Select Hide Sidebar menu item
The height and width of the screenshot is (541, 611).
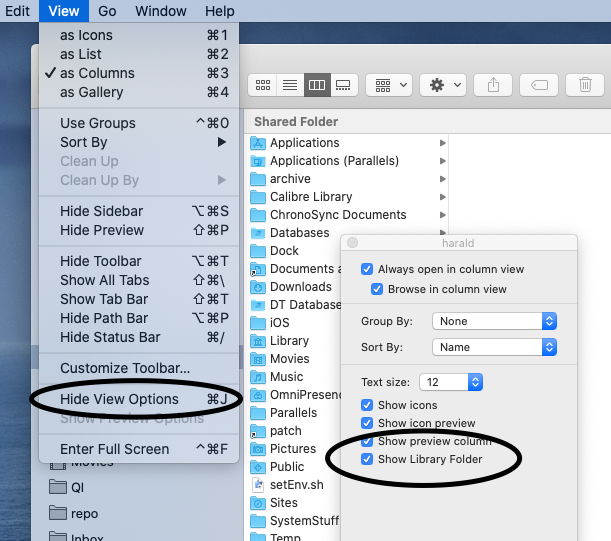pyautogui.click(x=139, y=211)
